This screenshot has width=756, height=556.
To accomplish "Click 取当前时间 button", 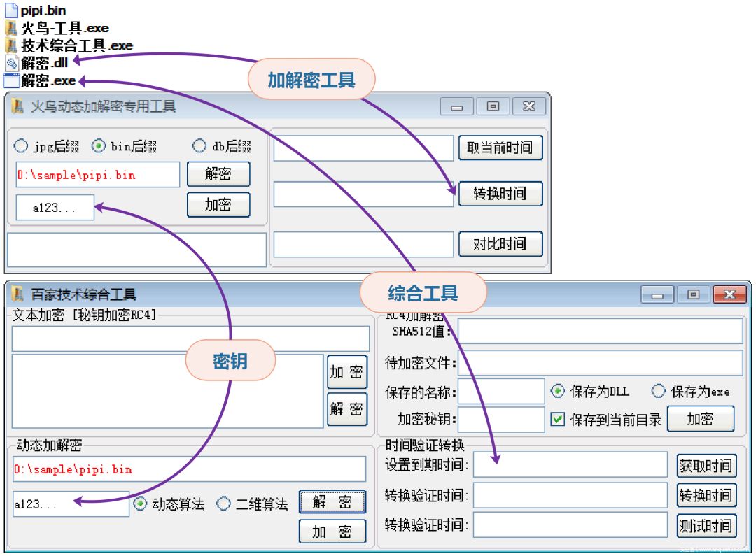I will [x=500, y=148].
